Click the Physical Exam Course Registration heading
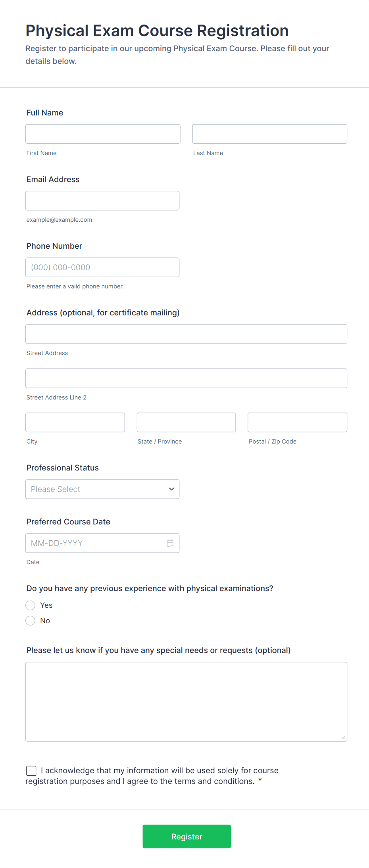369x868 pixels. click(157, 31)
